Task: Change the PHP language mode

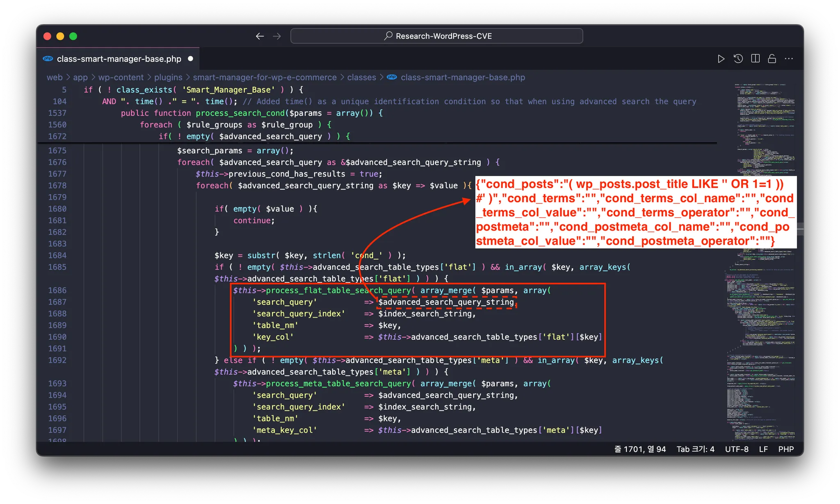Action: tap(786, 449)
